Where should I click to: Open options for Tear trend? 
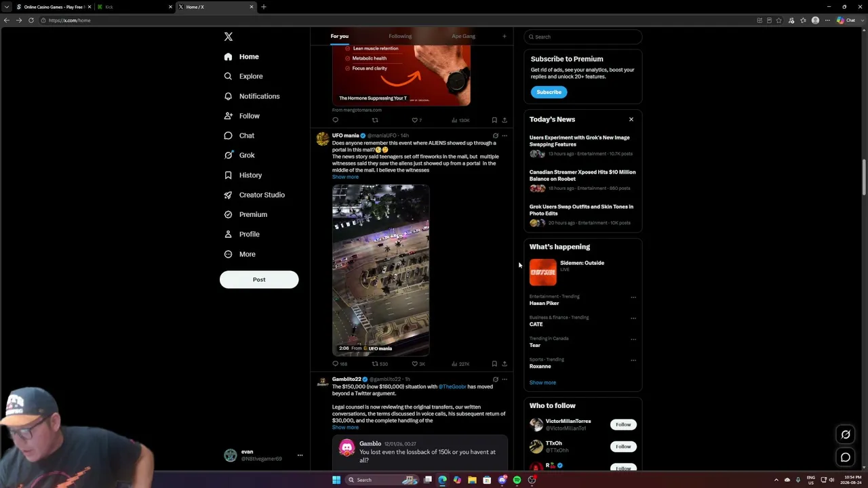(633, 339)
